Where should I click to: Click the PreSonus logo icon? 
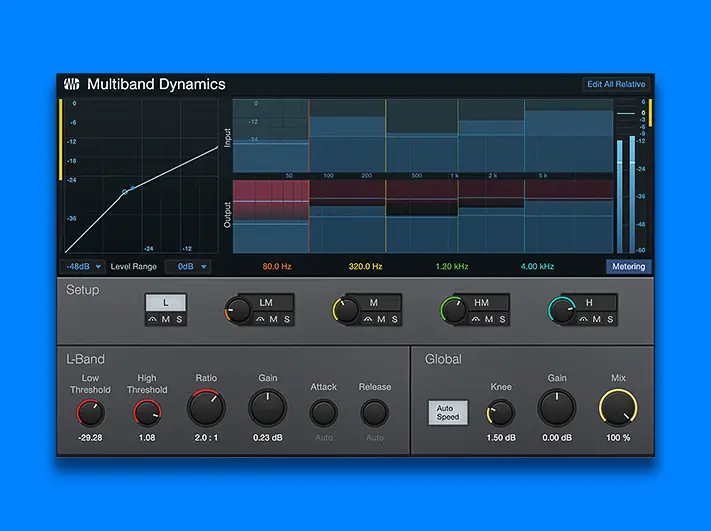73,85
